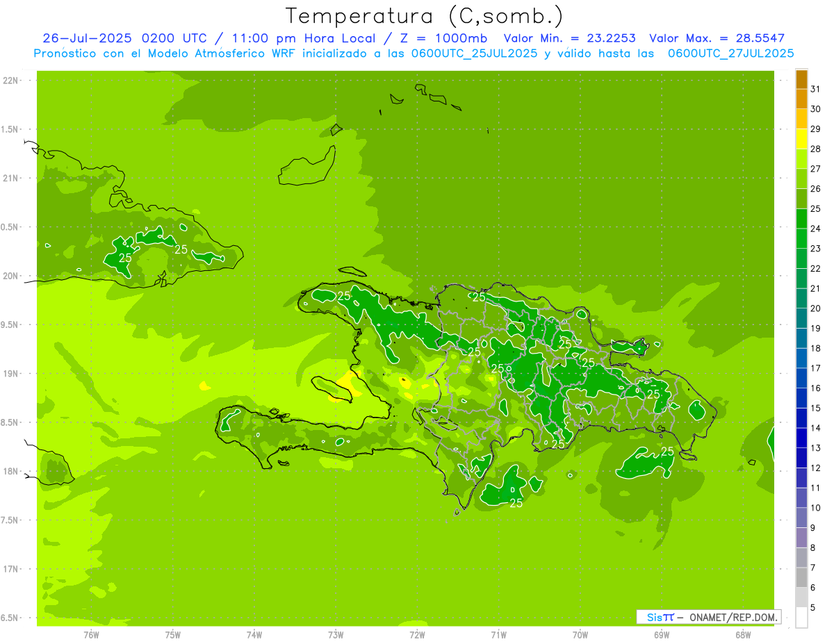Click legend value '28'

tap(816, 149)
